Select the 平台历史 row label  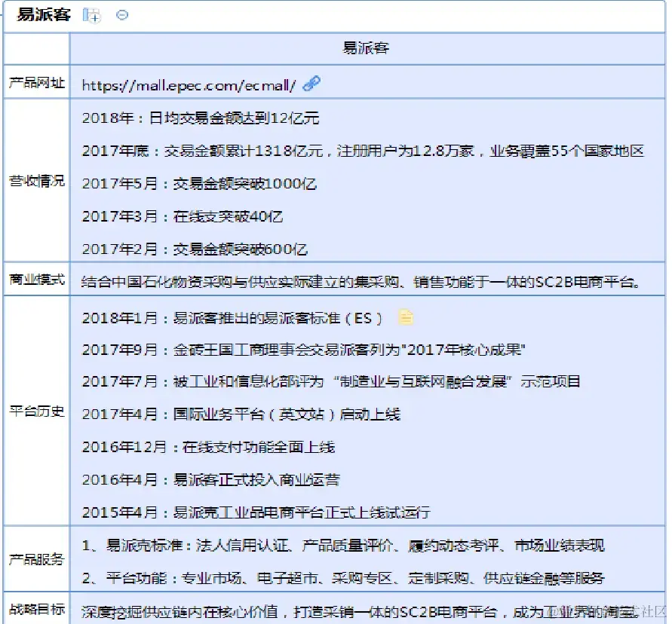pos(37,411)
